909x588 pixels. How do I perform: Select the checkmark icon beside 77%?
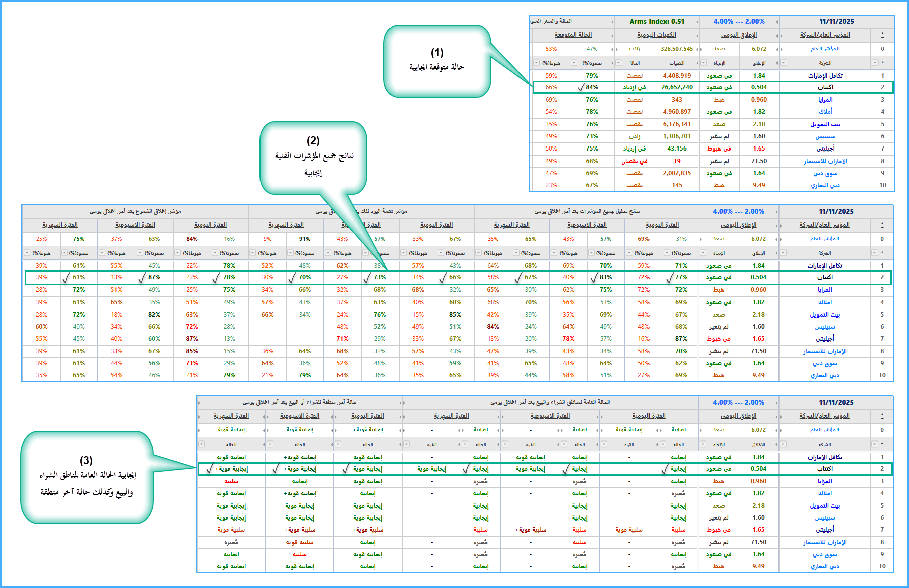point(670,278)
